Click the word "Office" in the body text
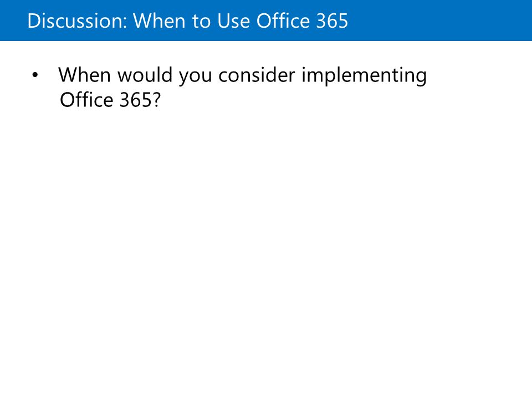 coord(86,100)
